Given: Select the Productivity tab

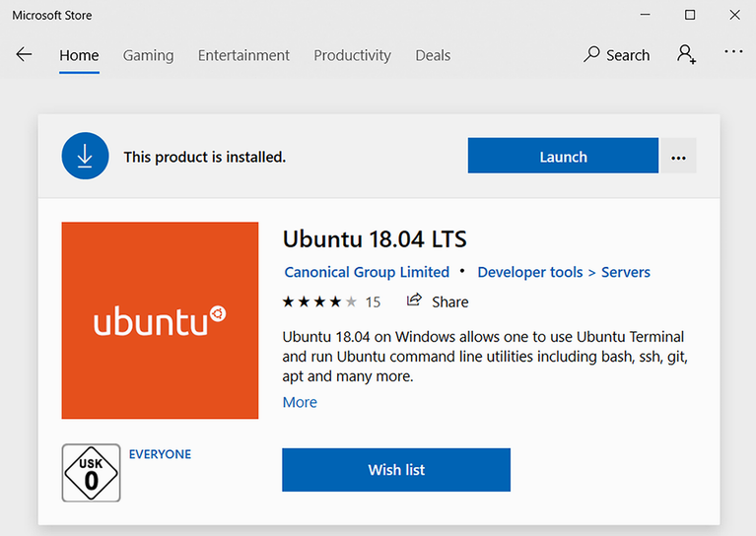Looking at the screenshot, I should coord(352,55).
